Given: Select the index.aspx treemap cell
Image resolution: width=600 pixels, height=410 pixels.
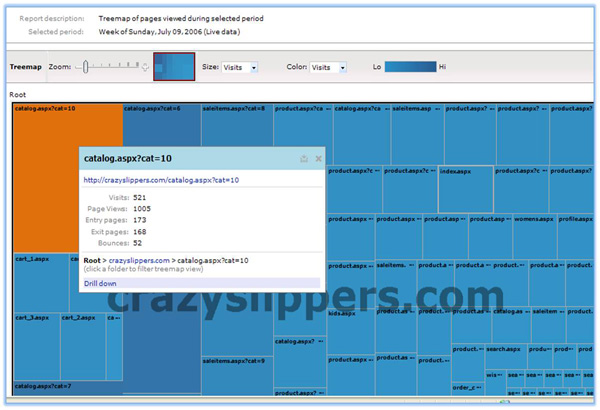Looking at the screenshot, I should (x=466, y=189).
